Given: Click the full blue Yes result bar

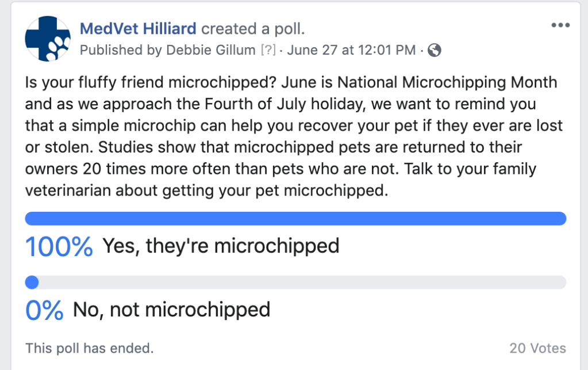Looking at the screenshot, I should (295, 219).
